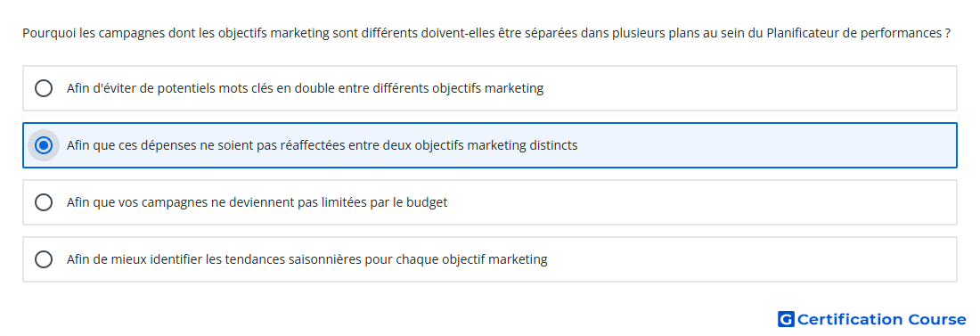Viewport: 980px width, 336px height.
Task: Click empty area of the last answer card
Action: [750, 259]
